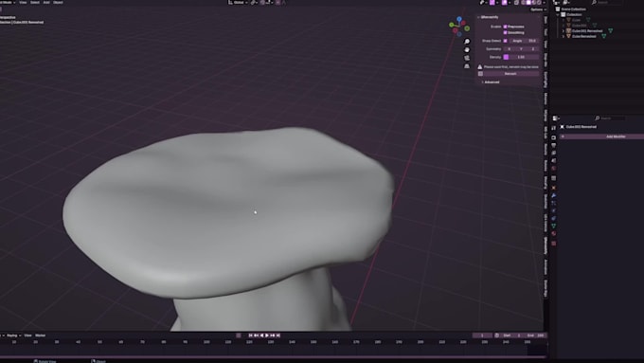
Task: Open the View menu in viewport header
Action: (x=23, y=3)
